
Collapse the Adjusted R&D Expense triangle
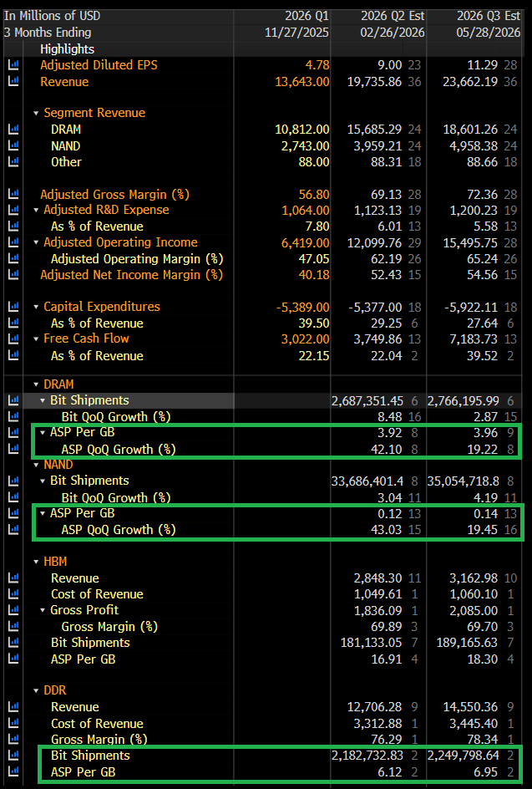click(36, 211)
